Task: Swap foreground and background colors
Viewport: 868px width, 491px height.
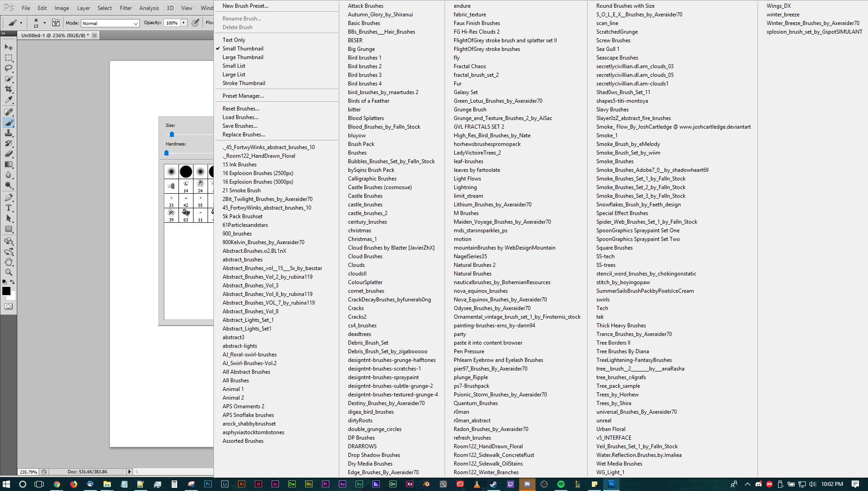Action: click(13, 282)
